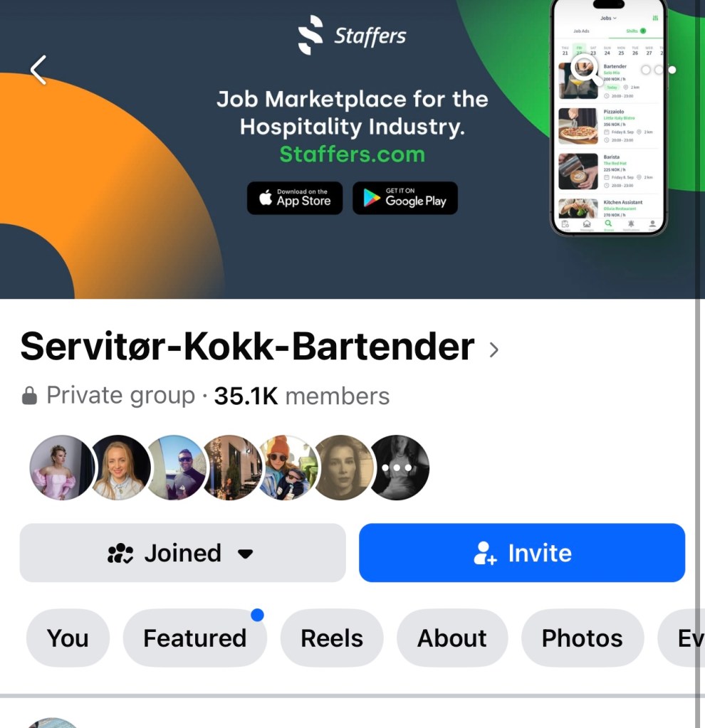Viewport: 705px width, 728px height.
Task: Select the filled white cover-page indicator dot
Action: tap(672, 70)
